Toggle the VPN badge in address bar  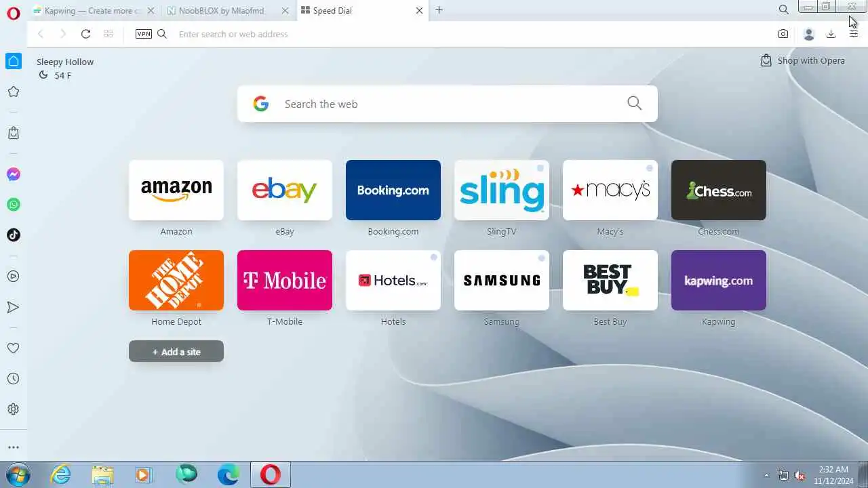[144, 34]
